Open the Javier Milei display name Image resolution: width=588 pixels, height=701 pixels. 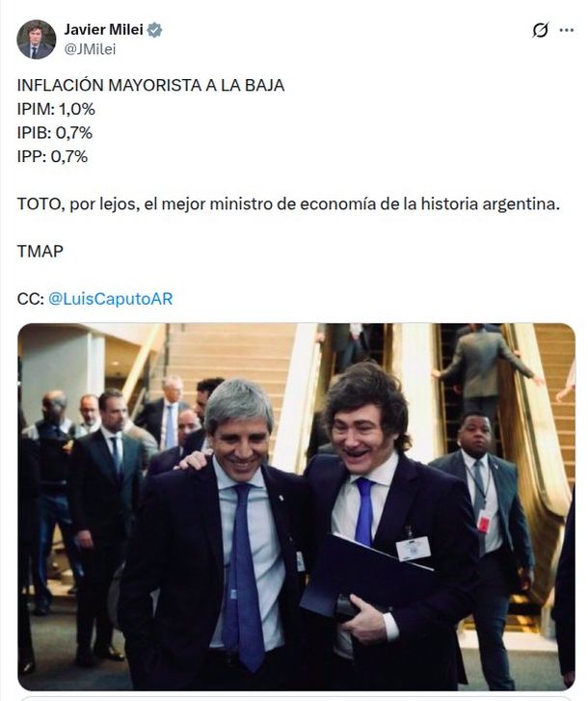(104, 30)
